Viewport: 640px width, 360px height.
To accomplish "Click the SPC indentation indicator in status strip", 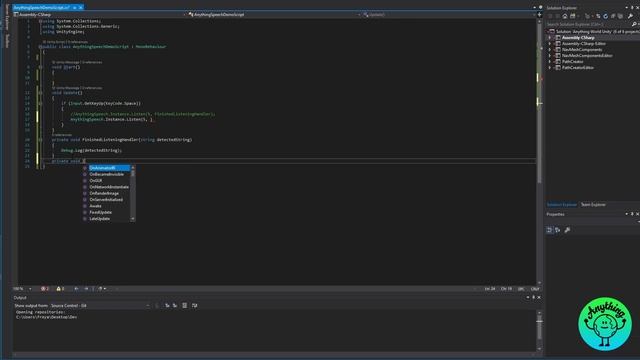I will tap(521, 289).
